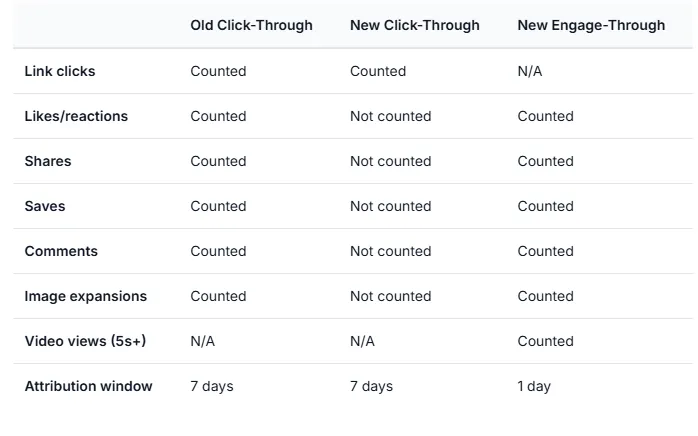Select the Likes/reactions row label
Viewport: 698px width, 436px height.
(x=76, y=116)
